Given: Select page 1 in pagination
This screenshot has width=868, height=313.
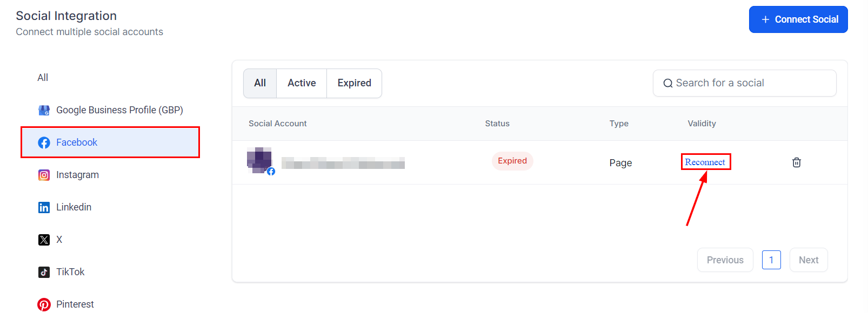Looking at the screenshot, I should coord(771,260).
